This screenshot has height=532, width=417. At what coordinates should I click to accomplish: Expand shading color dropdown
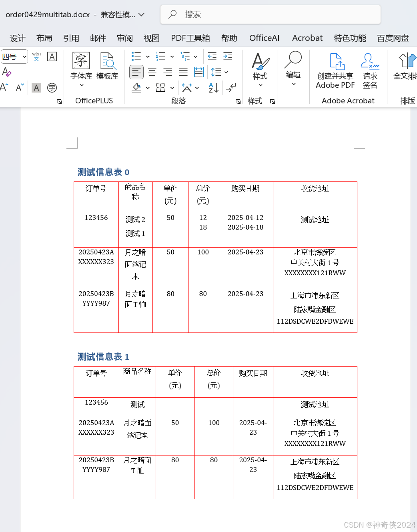(x=148, y=88)
